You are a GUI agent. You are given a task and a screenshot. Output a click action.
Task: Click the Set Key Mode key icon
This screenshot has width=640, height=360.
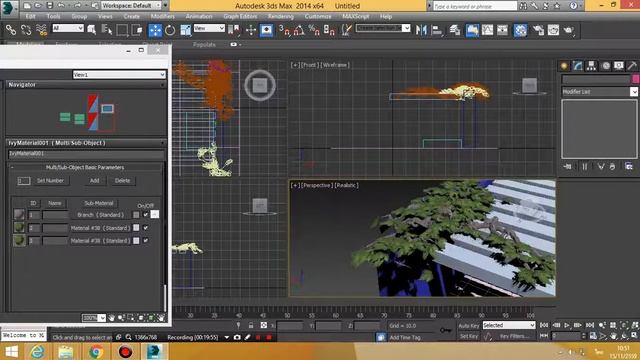445,330
